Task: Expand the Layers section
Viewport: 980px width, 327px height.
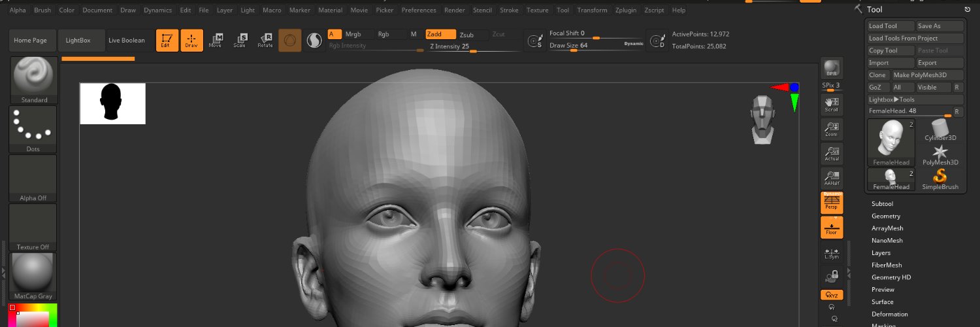Action: tap(881, 252)
